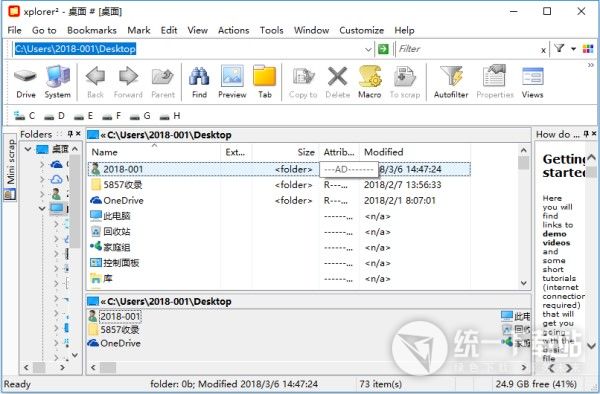Switch to drive D
This screenshot has height=394, width=600.
pyautogui.click(x=54, y=116)
